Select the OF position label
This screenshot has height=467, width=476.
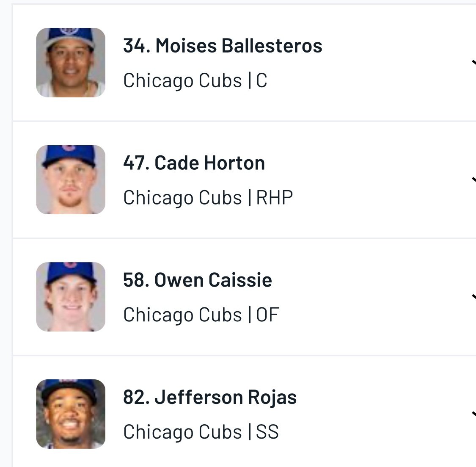click(x=267, y=315)
